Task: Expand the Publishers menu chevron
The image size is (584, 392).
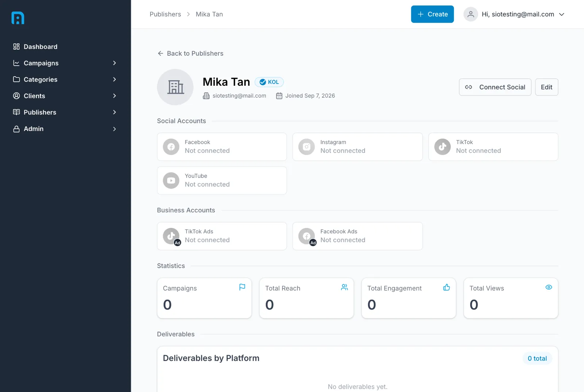Action: point(115,112)
